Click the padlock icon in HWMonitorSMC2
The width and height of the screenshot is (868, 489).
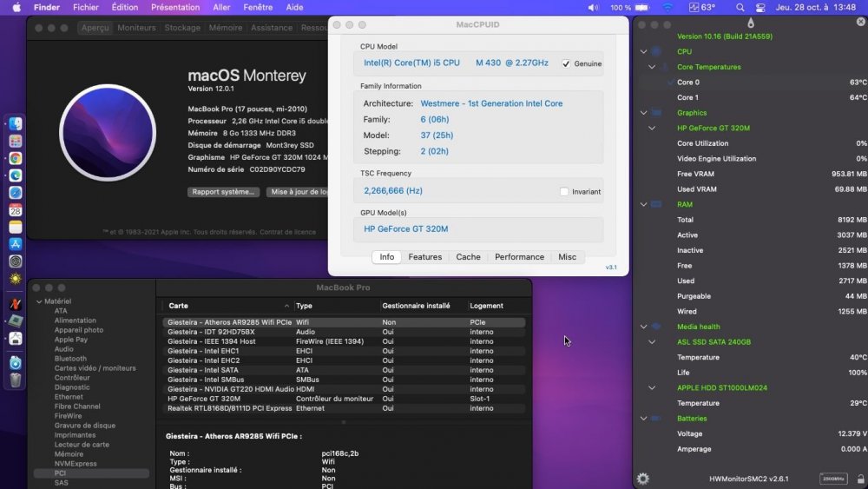point(861,479)
